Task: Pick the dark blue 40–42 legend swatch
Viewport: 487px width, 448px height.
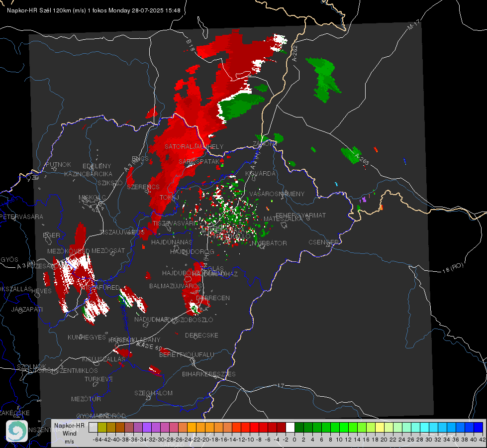Action: 479,427
